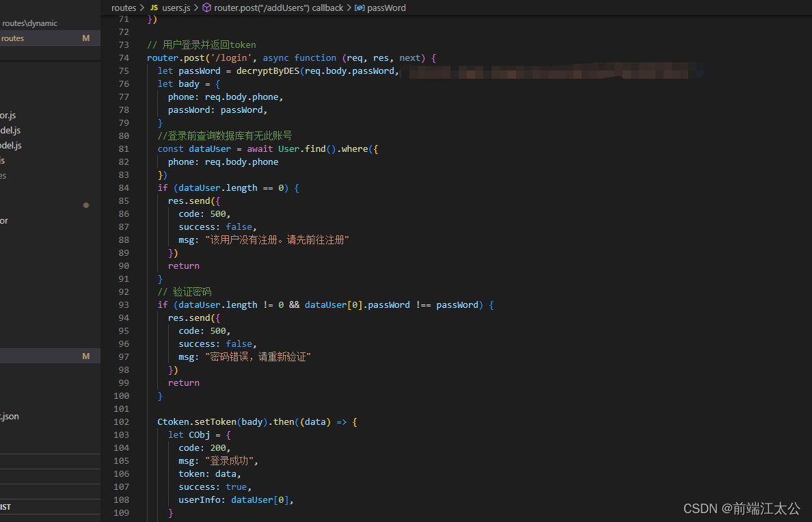The width and height of the screenshot is (812, 522).
Task: Click the cube symbol icon before router.post breadcrumb
Action: (206, 8)
